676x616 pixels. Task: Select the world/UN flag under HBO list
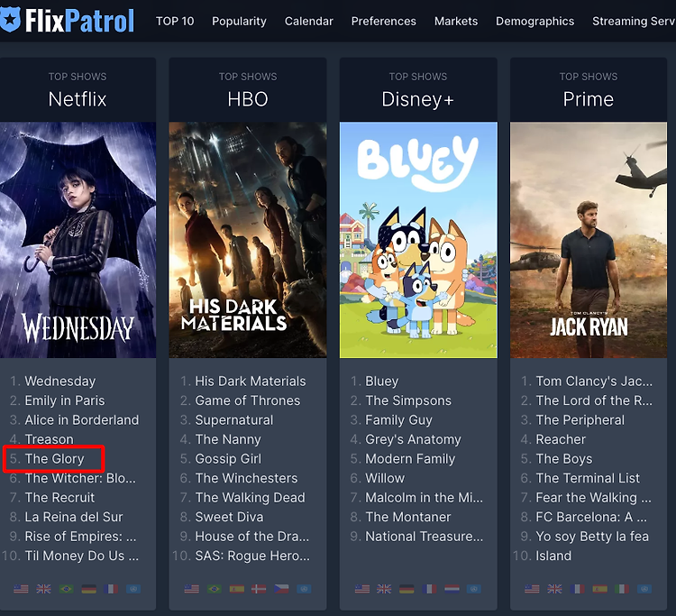[304, 589]
